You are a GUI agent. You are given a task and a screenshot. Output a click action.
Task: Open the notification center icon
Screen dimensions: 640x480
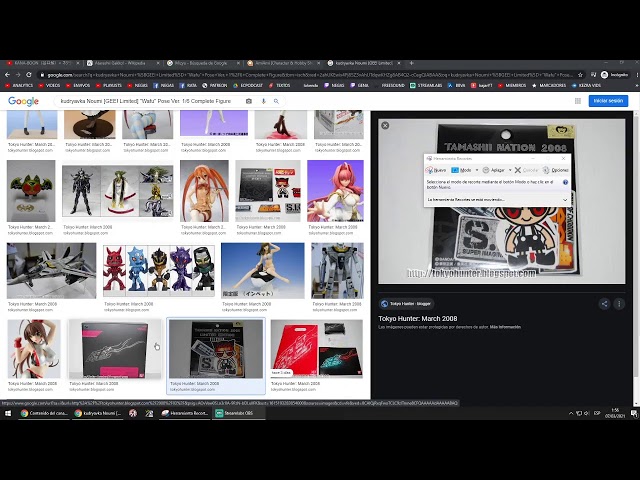(x=634, y=413)
